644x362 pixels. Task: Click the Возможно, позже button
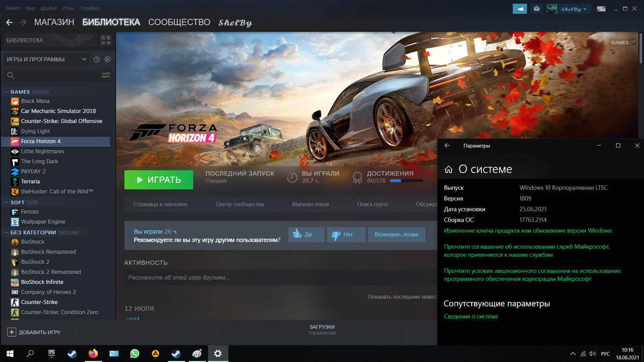point(397,234)
